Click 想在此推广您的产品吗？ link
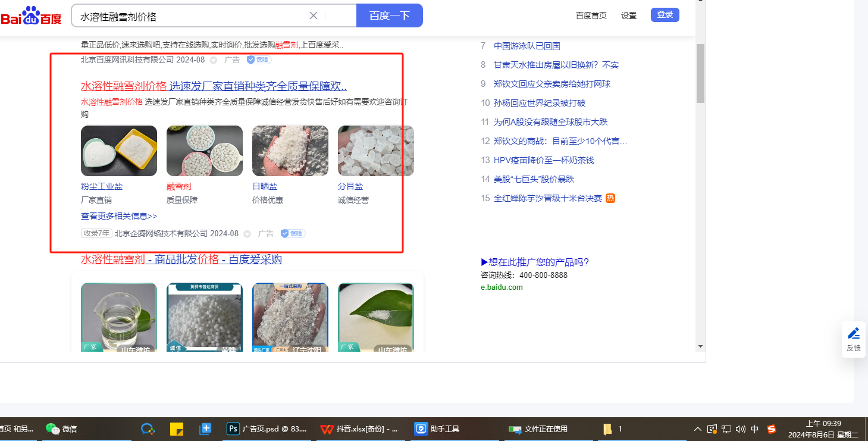 [x=535, y=262]
